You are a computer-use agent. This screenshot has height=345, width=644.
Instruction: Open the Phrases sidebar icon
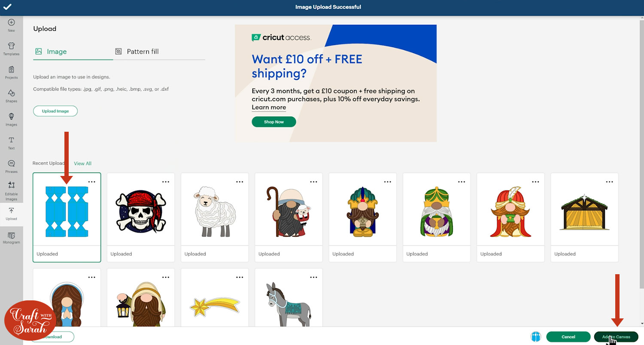11,163
